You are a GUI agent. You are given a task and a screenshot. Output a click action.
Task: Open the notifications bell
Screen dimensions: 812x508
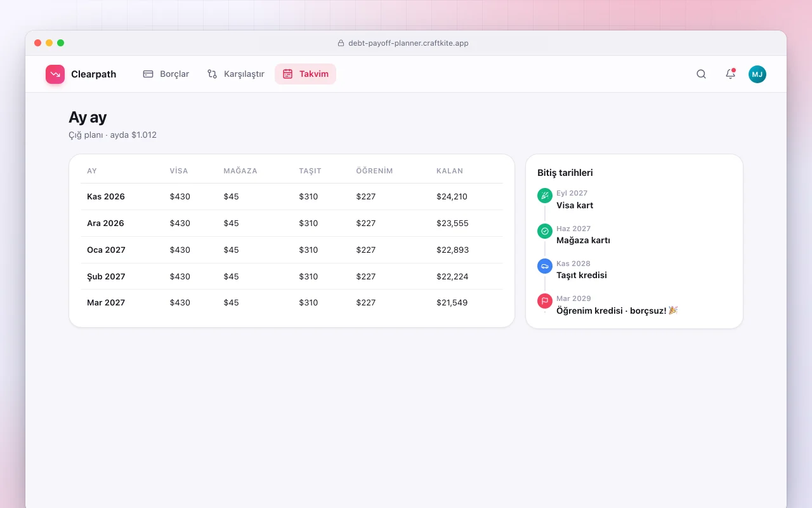pos(730,74)
